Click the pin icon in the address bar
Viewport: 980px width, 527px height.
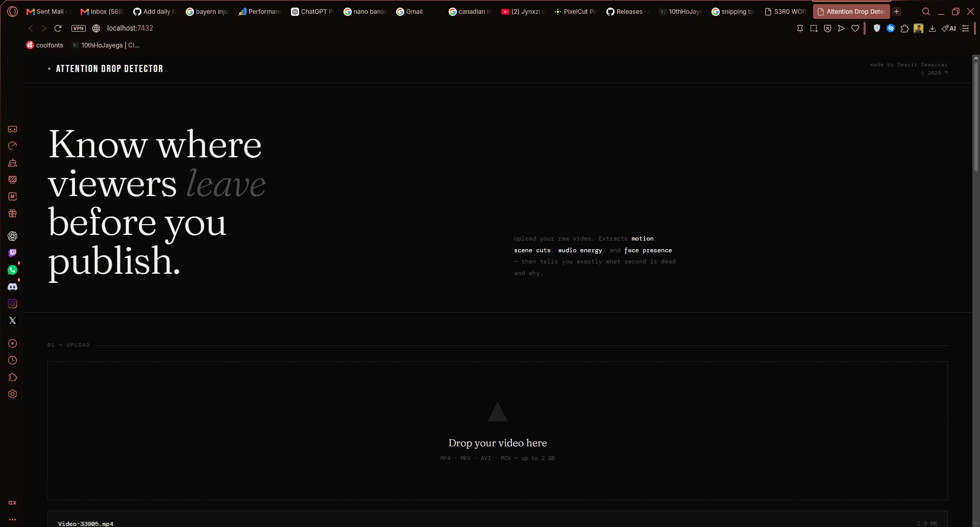(800, 29)
